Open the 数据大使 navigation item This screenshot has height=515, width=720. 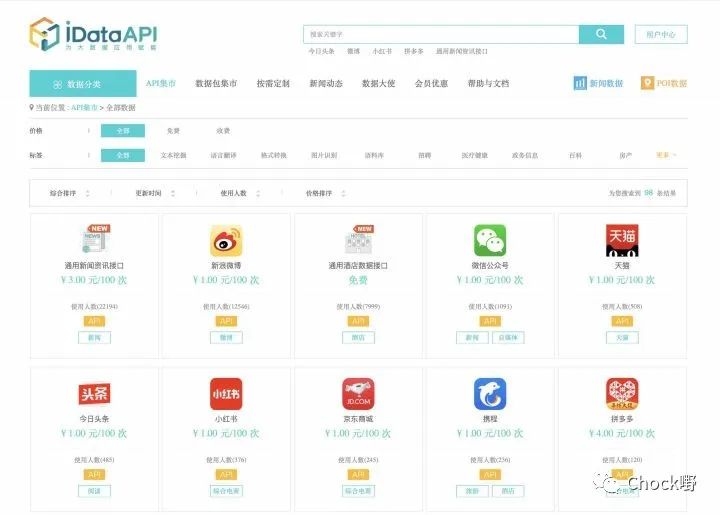tap(378, 84)
